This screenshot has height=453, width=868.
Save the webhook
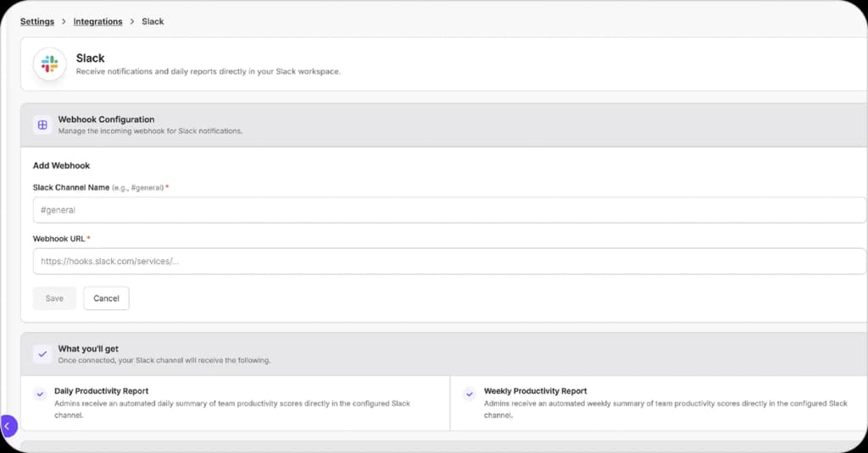pos(54,298)
